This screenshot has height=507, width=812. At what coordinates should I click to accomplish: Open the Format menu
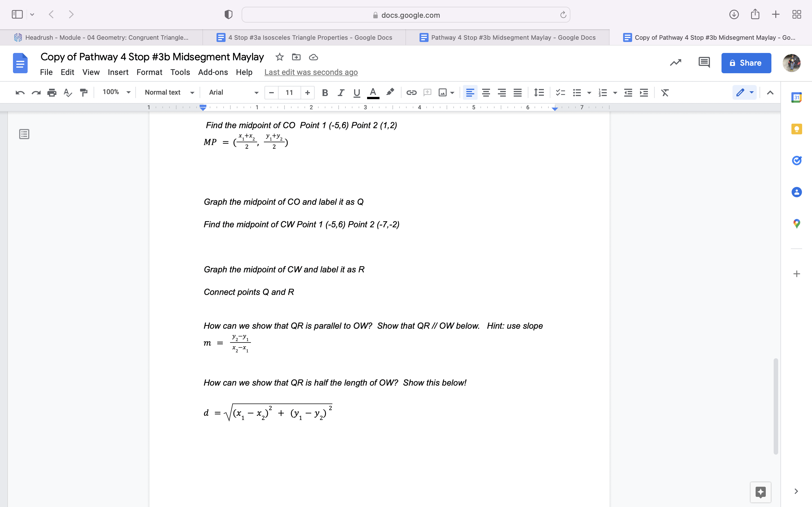click(150, 72)
